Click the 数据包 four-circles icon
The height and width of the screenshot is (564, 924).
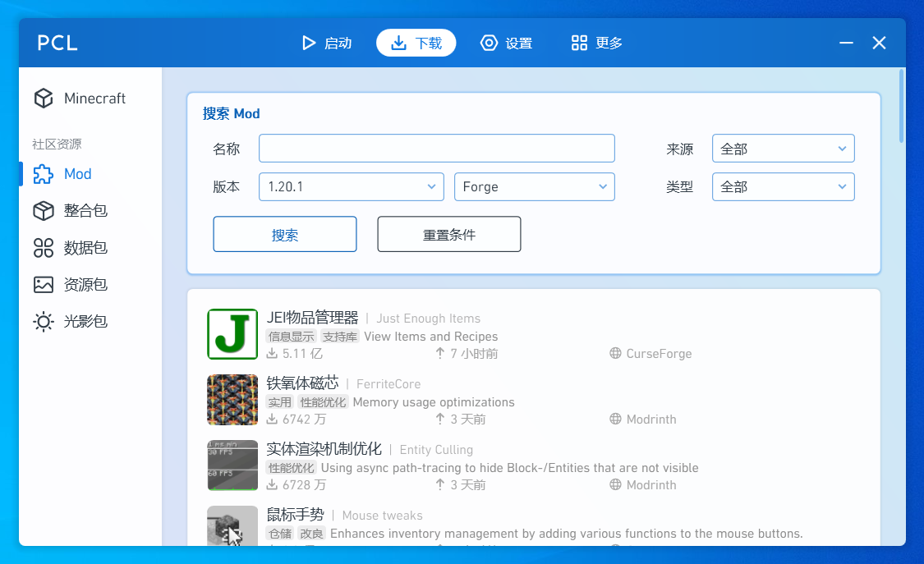pyautogui.click(x=43, y=248)
